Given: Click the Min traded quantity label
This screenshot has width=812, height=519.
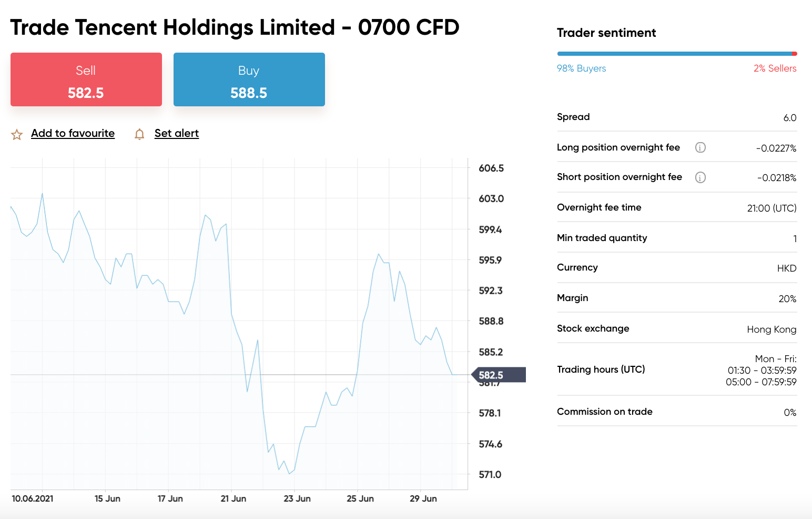Looking at the screenshot, I should (x=602, y=238).
